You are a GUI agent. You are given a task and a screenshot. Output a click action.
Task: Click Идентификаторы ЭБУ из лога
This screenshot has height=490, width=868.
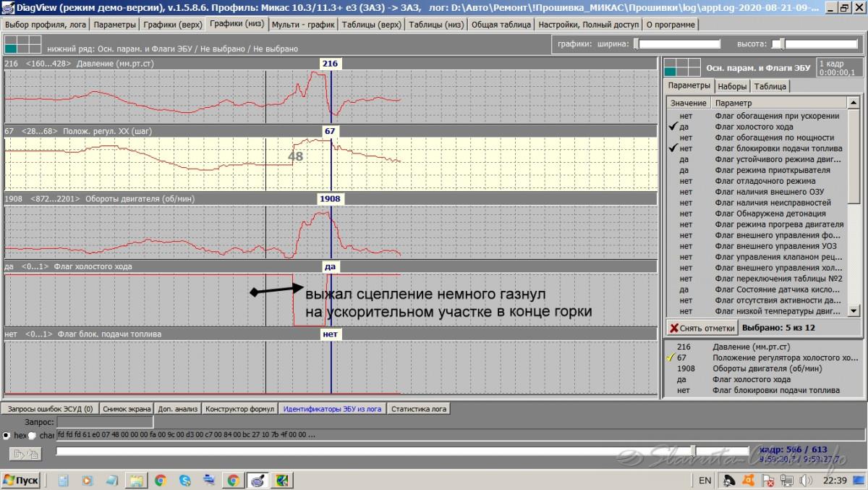click(x=332, y=409)
